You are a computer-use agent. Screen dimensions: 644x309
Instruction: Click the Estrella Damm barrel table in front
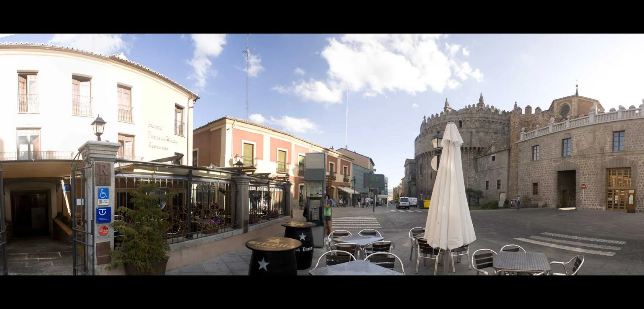273,255
